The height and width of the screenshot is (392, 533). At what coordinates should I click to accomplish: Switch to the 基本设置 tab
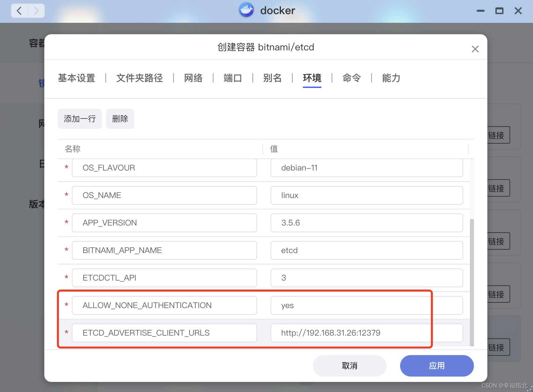tap(77, 78)
